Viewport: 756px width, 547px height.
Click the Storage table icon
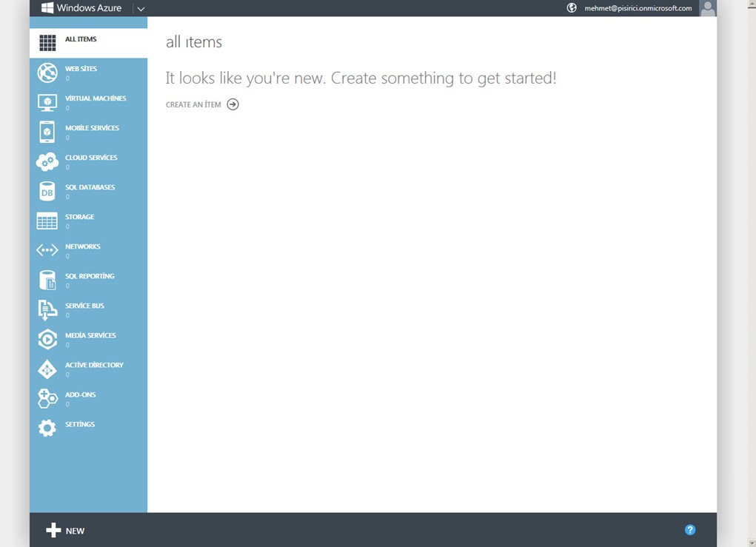coord(47,221)
